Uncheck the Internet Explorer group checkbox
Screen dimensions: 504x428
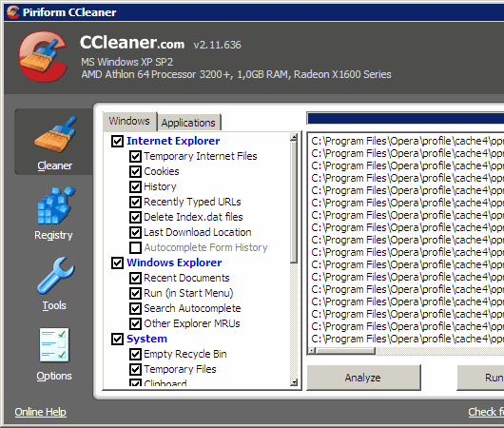[117, 141]
